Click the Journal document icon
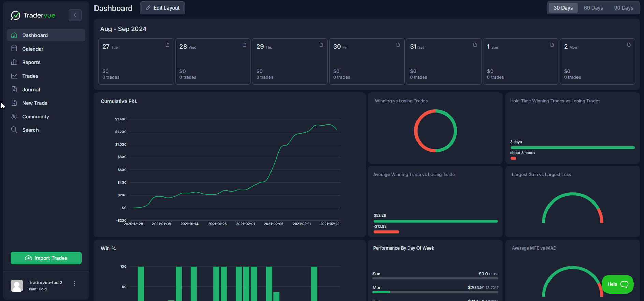644x301 pixels. click(x=14, y=89)
